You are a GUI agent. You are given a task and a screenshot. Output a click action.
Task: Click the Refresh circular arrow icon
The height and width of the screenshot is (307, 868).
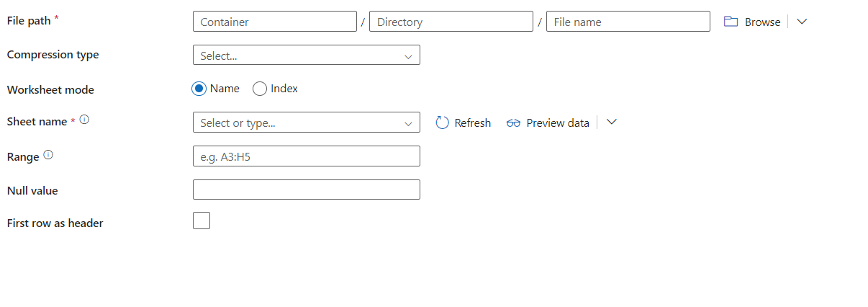443,123
